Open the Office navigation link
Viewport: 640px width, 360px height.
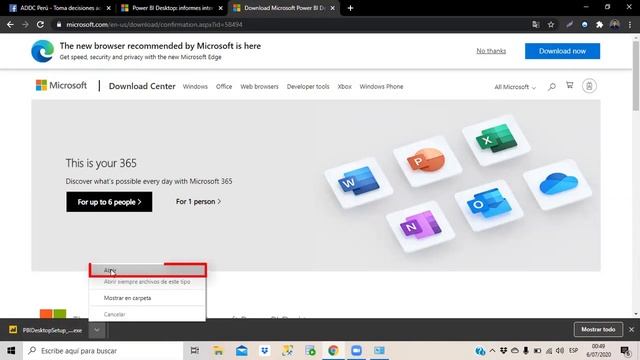[224, 87]
